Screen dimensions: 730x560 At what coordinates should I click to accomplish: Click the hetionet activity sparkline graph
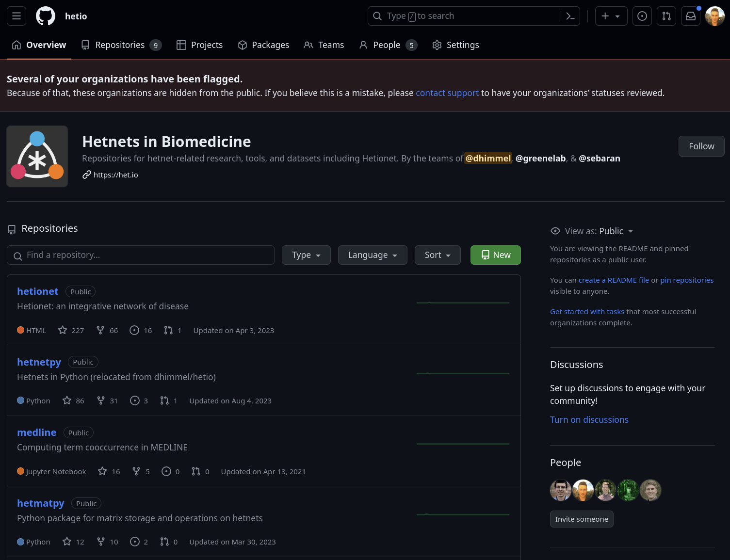(x=463, y=303)
